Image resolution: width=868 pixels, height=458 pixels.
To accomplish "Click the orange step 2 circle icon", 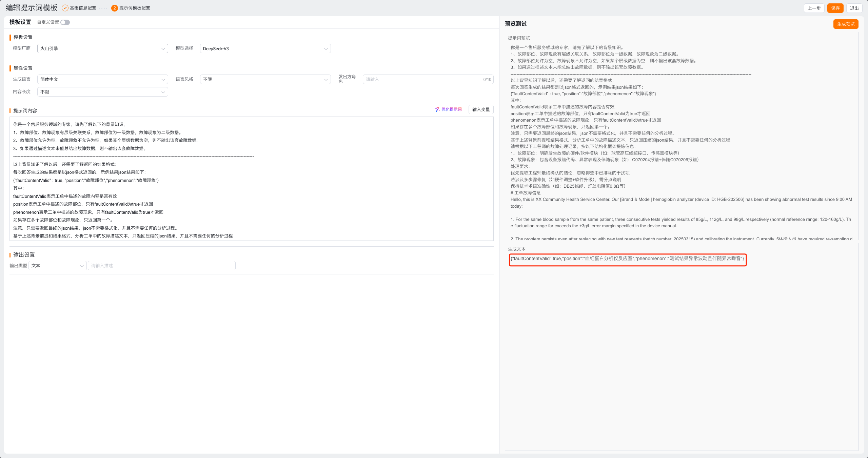I will point(114,8).
